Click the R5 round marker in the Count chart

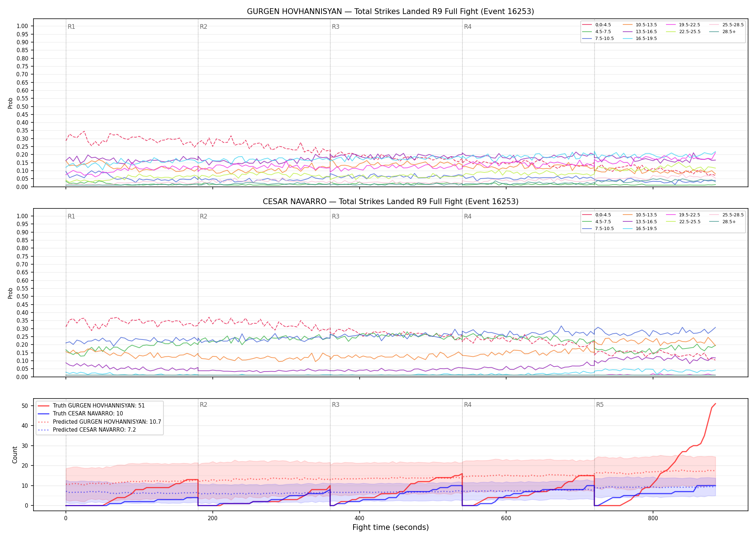(600, 405)
